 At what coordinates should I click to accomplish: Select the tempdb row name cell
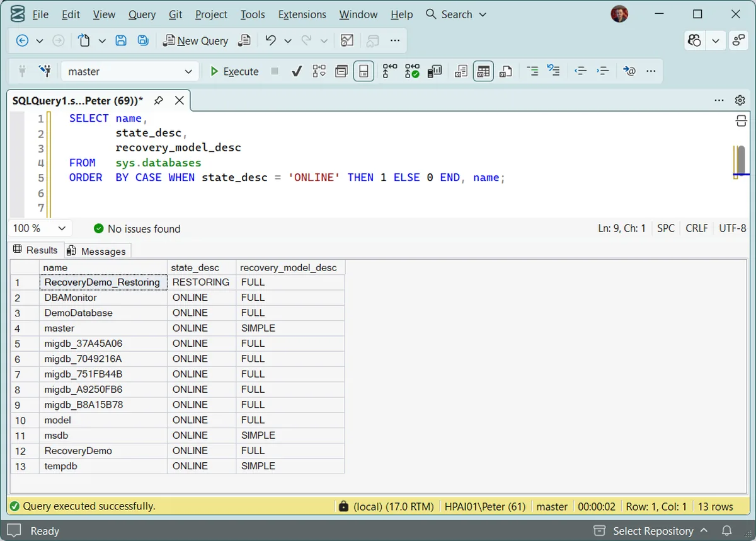point(103,466)
